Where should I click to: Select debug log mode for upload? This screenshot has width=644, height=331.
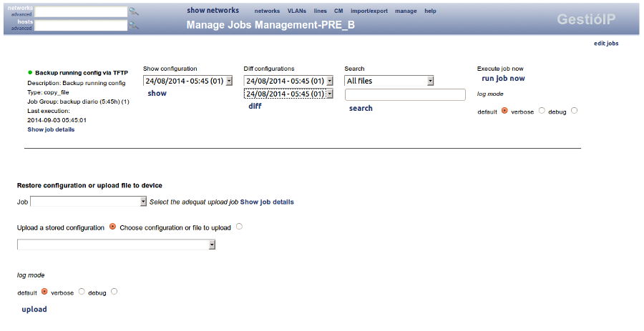click(x=114, y=292)
